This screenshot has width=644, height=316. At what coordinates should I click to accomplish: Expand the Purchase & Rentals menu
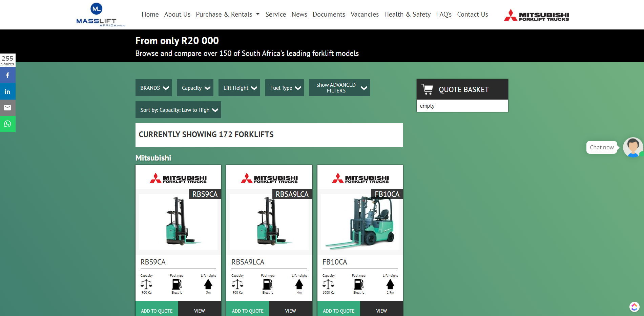(x=228, y=14)
